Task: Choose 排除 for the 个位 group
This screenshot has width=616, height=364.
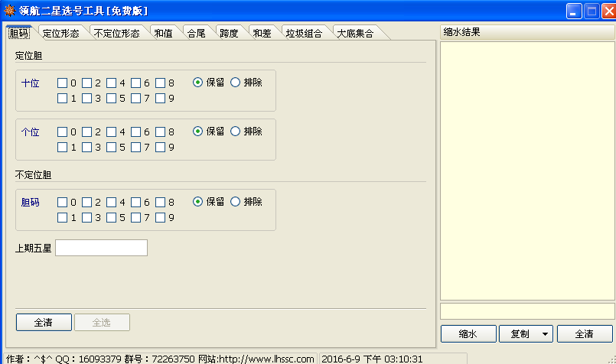Action: click(236, 132)
